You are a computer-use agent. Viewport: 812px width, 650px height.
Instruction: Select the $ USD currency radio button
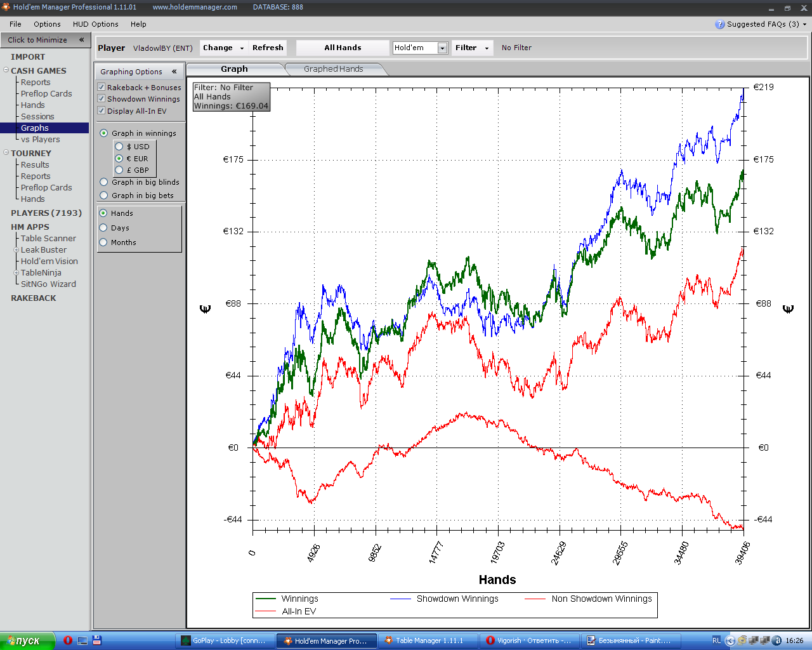pos(119,147)
